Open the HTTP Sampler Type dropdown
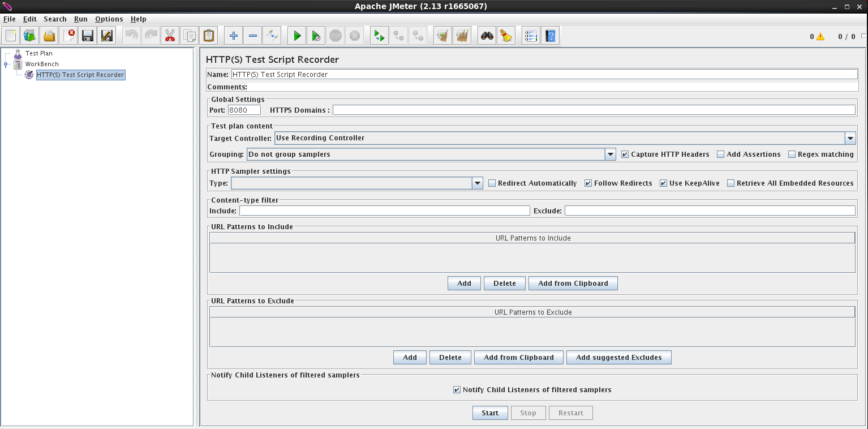 point(478,183)
